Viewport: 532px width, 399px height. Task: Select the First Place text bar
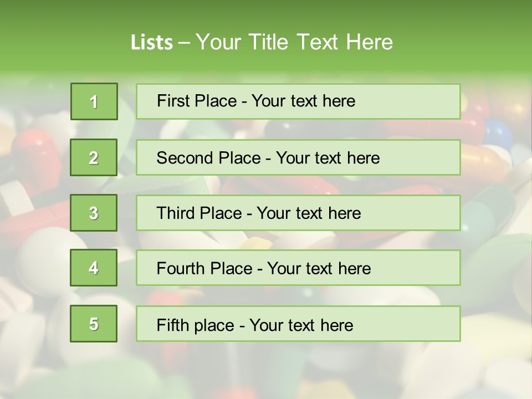[298, 101]
